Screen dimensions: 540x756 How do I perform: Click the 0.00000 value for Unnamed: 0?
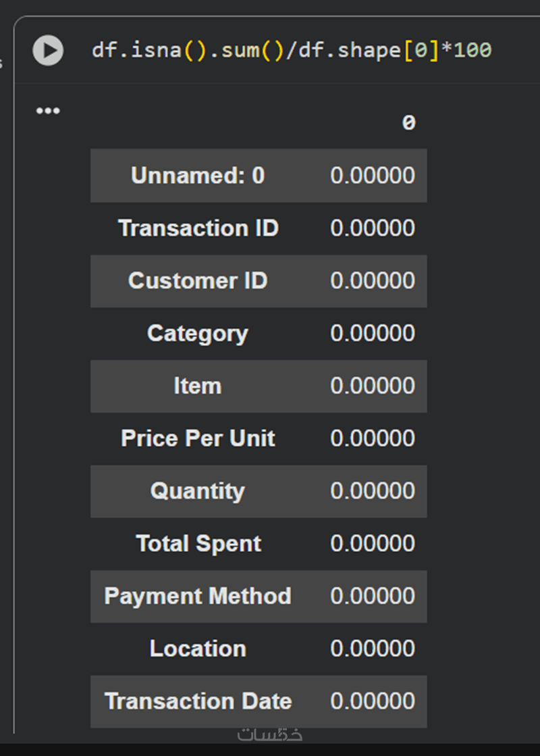373,176
